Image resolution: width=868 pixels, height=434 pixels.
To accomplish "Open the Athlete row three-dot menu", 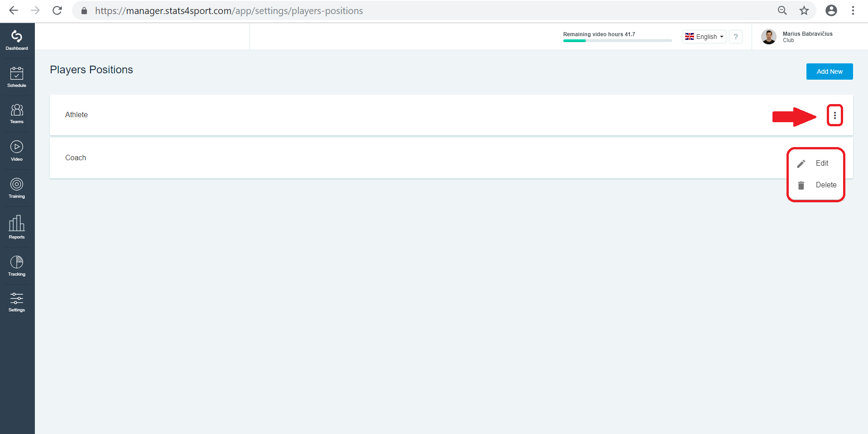I will coord(834,115).
